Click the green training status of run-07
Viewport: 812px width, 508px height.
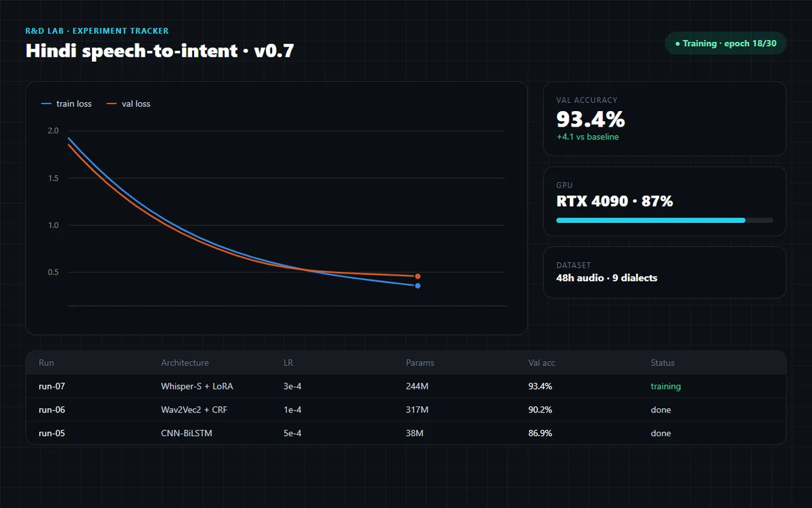click(x=666, y=387)
